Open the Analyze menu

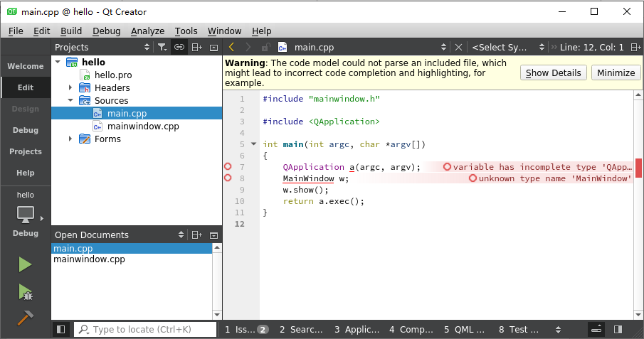147,31
